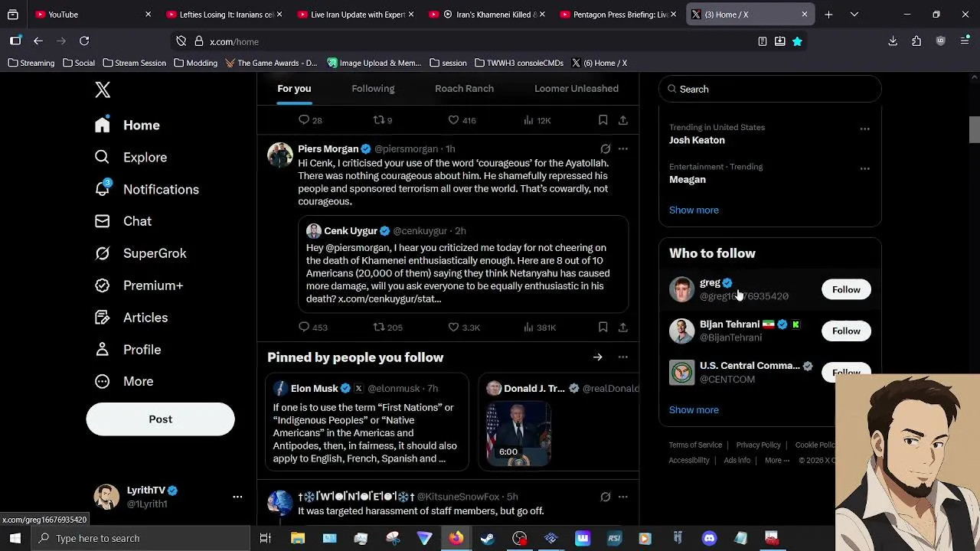Open the quoted Cenk Uygur post
The width and height of the screenshot is (980, 551).
tap(463, 265)
